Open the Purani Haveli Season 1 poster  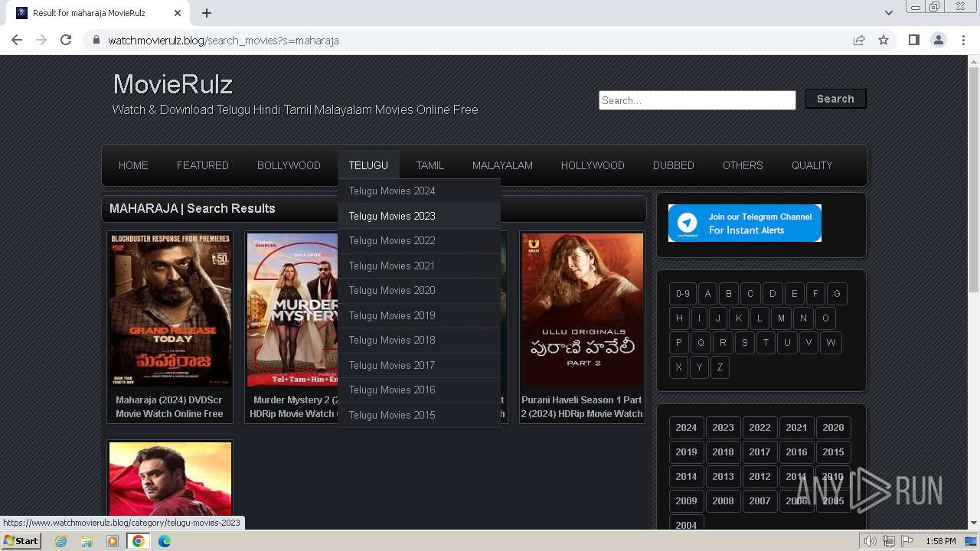point(583,310)
